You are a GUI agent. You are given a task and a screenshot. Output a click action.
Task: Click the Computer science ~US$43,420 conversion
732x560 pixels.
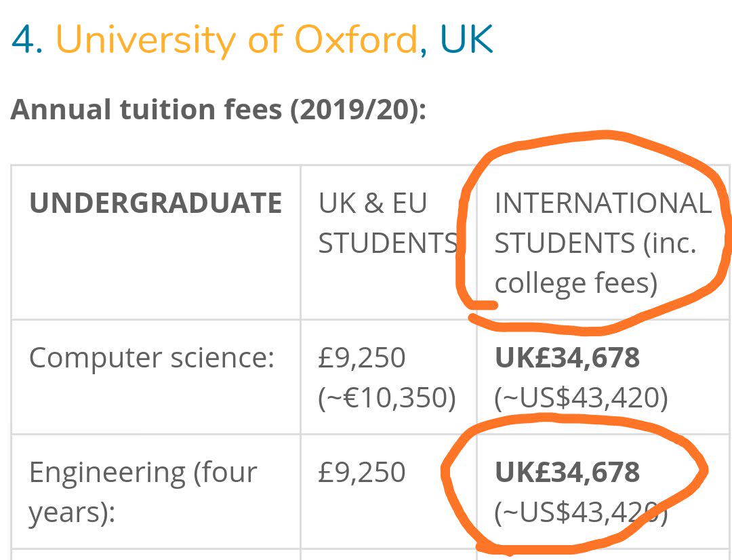(x=581, y=397)
